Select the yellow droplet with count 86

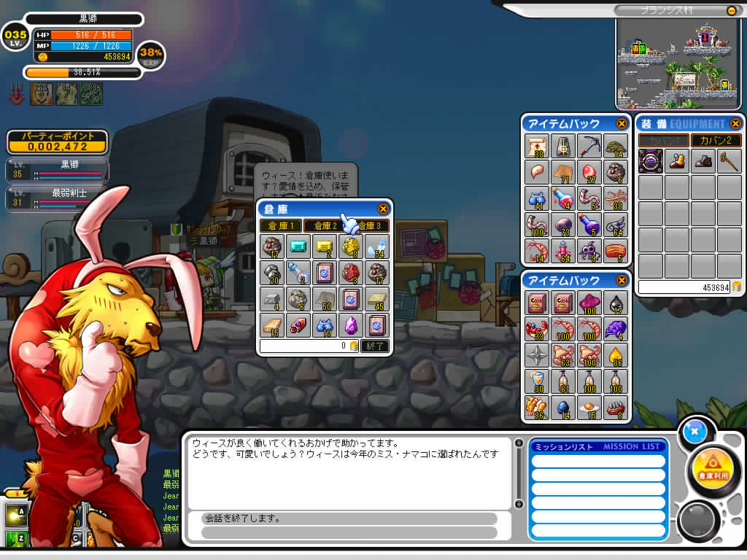[x=615, y=355]
